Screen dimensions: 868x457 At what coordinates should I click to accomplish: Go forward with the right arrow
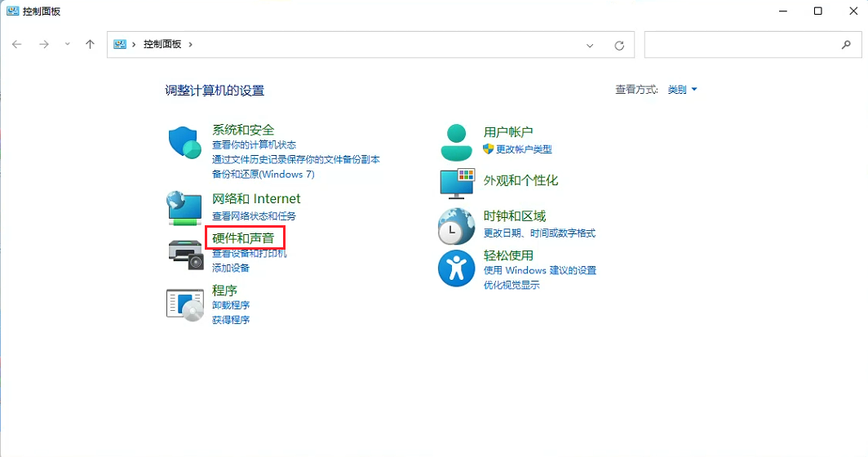(x=44, y=44)
